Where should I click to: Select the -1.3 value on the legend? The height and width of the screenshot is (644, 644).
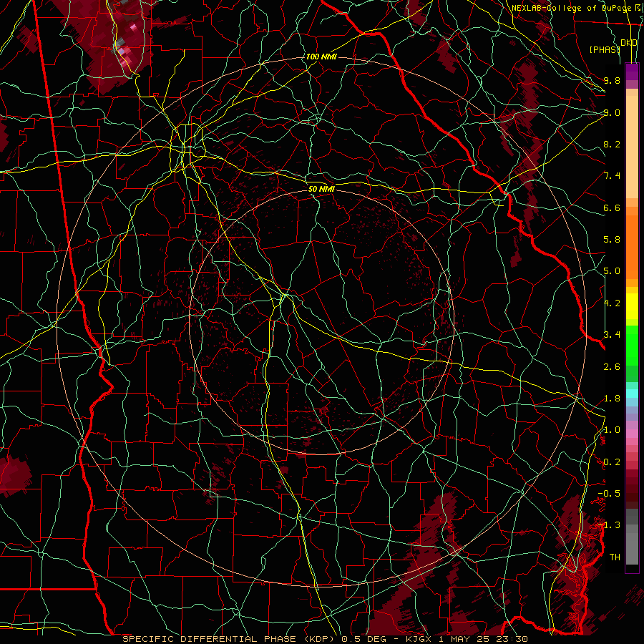point(609,525)
